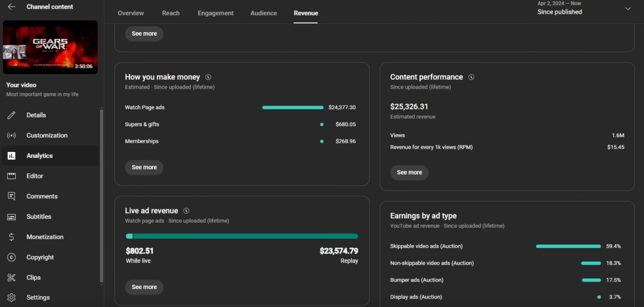Select the Clips scissors icon
The height and width of the screenshot is (307, 644).
coord(12,278)
